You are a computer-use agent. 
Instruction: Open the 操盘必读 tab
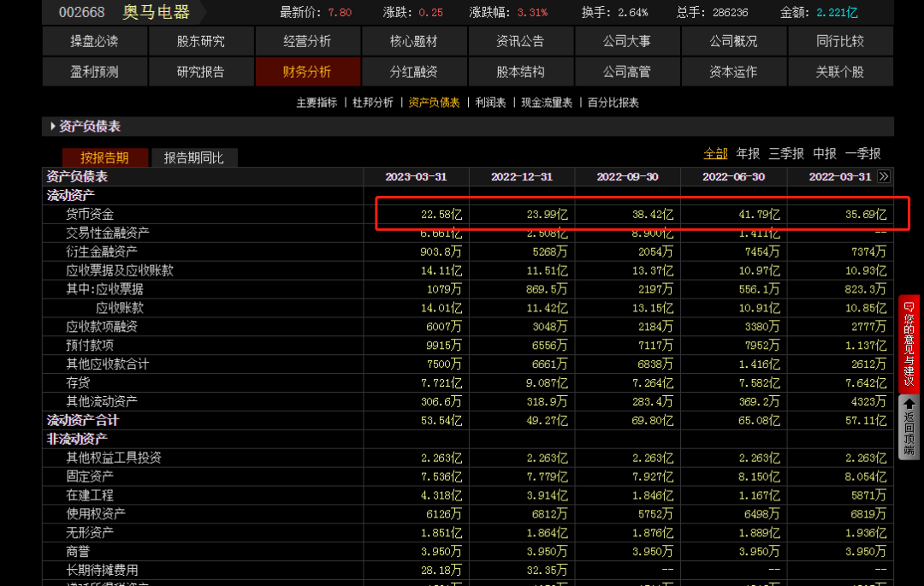tap(94, 41)
